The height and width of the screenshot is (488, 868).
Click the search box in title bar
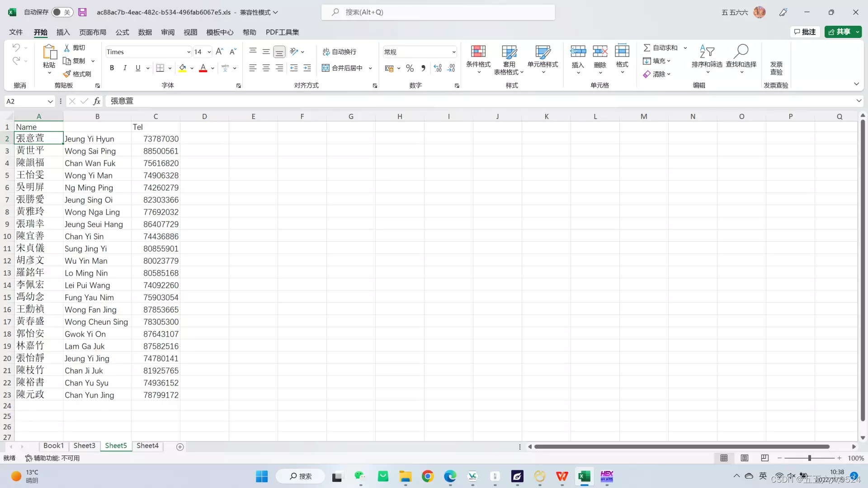point(438,12)
